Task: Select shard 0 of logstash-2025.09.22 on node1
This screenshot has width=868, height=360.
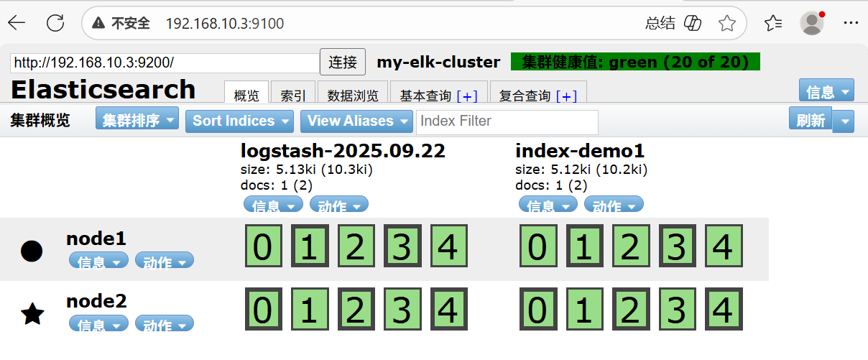Action: click(263, 247)
